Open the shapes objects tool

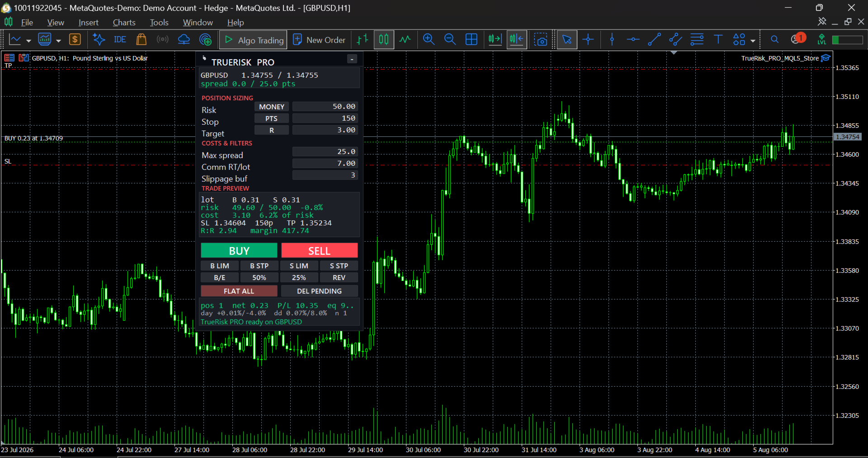[x=739, y=40]
